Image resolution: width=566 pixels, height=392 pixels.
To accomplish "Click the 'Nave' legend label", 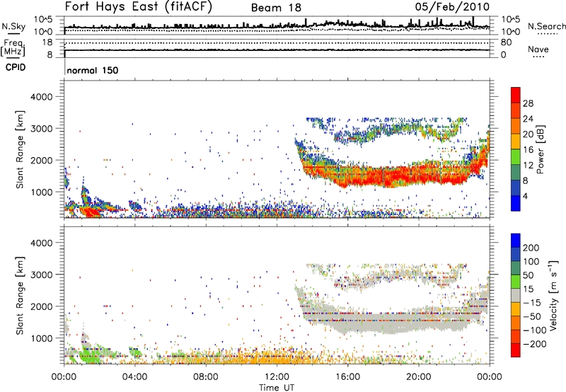I will (538, 50).
